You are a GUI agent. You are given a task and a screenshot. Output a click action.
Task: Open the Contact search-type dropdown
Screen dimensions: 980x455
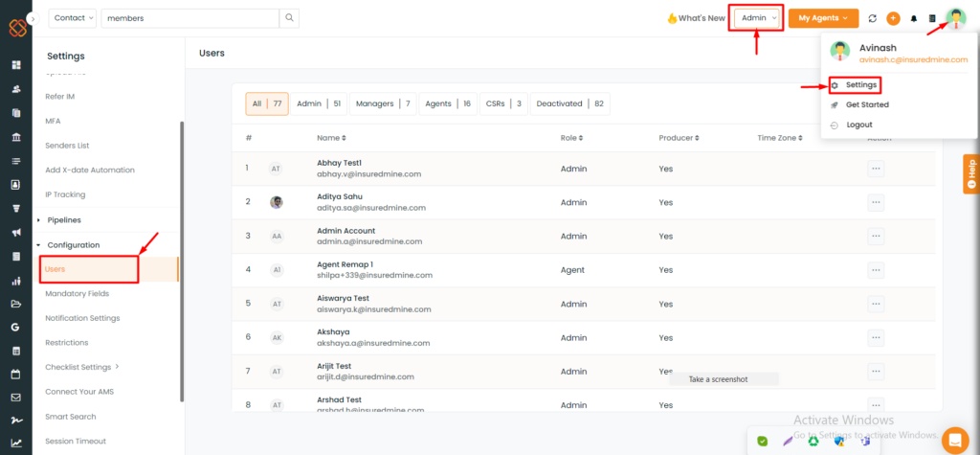(x=73, y=18)
